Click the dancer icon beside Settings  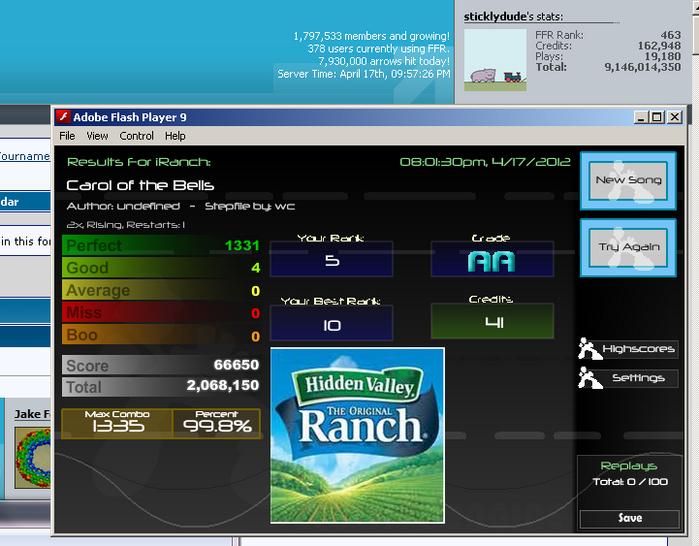(589, 378)
